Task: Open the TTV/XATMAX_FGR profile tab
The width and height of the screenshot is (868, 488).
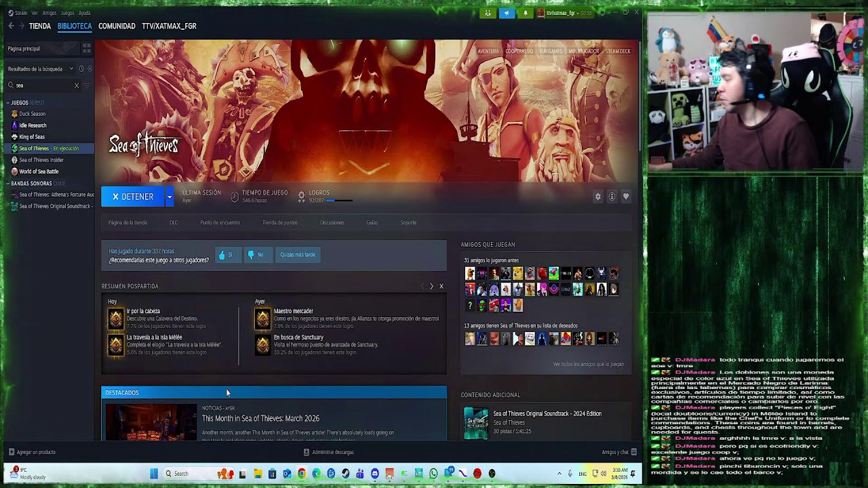Action: pyautogui.click(x=169, y=26)
